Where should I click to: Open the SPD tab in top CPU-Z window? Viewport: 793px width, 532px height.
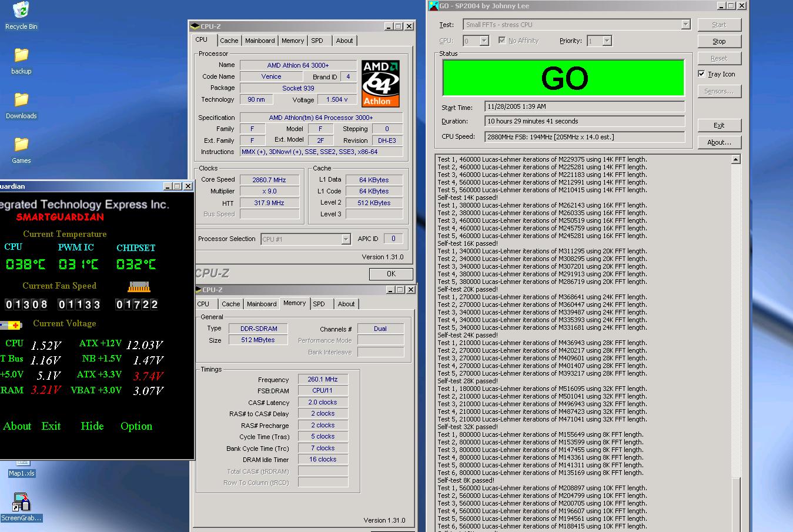coord(317,41)
